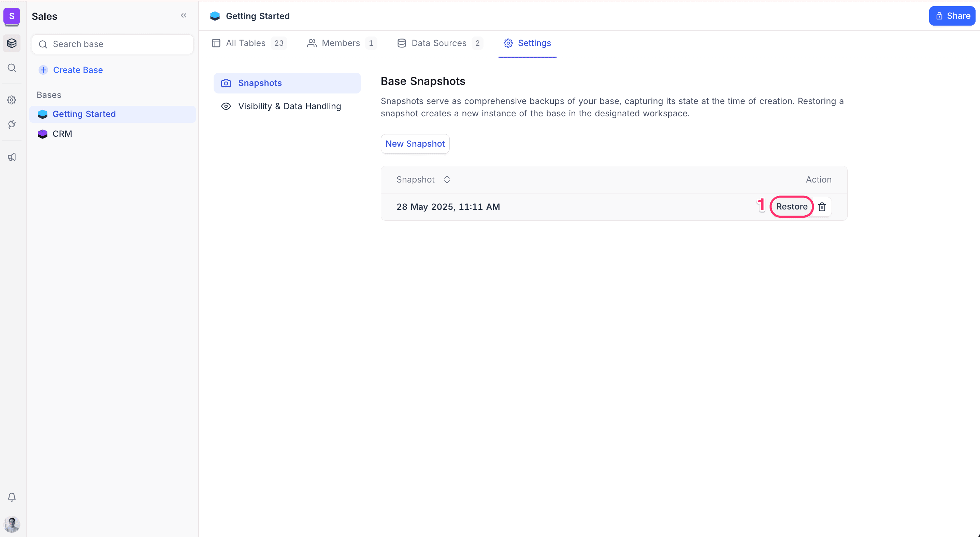This screenshot has width=980, height=537.
Task: Click the megaphone announcements icon
Action: 12,157
